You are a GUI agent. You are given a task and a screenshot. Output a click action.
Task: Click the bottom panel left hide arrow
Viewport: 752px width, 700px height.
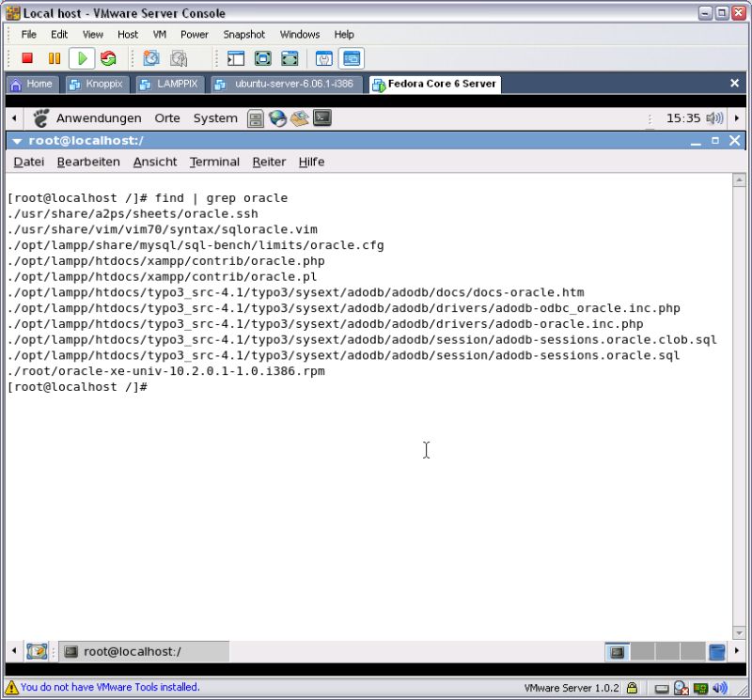pyautogui.click(x=14, y=651)
